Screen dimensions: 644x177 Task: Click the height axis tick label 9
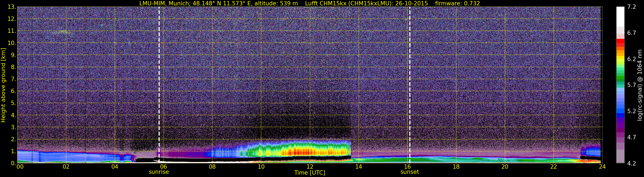coord(13,55)
